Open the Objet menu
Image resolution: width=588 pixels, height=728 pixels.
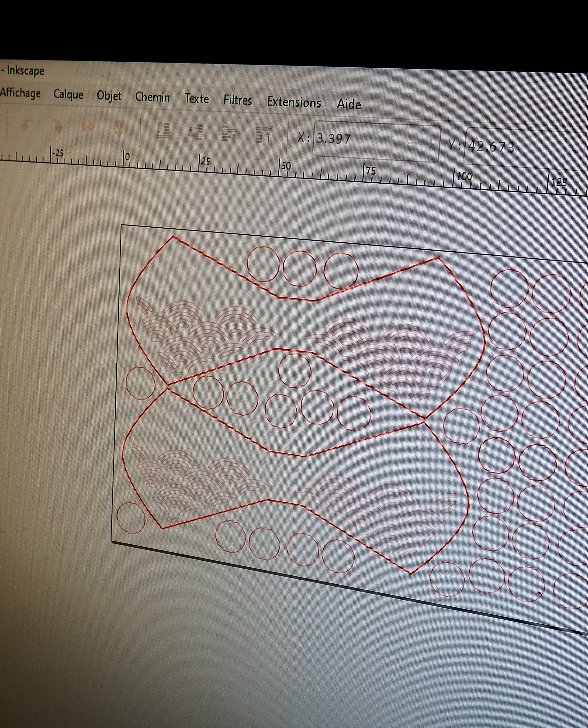point(109,96)
